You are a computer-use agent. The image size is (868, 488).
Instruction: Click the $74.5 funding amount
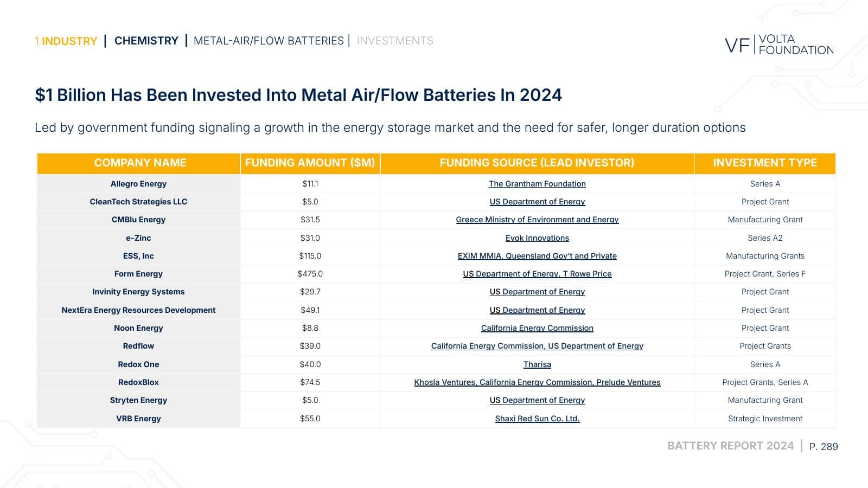coord(310,382)
